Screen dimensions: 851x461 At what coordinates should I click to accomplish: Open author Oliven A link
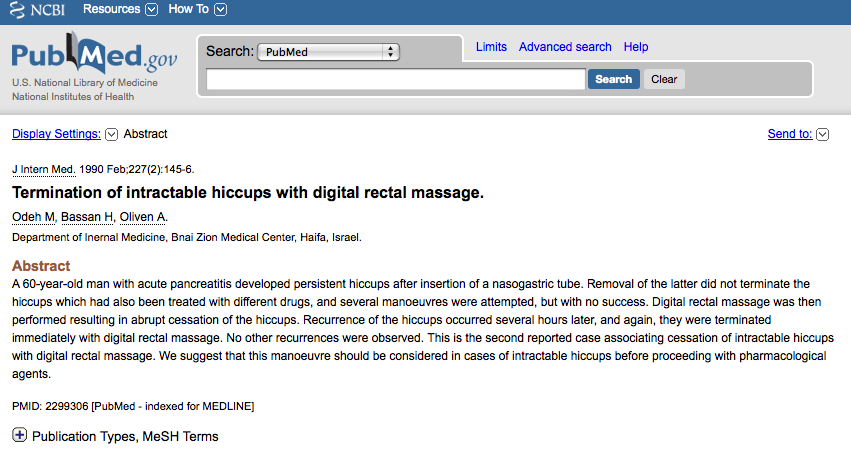[143, 217]
